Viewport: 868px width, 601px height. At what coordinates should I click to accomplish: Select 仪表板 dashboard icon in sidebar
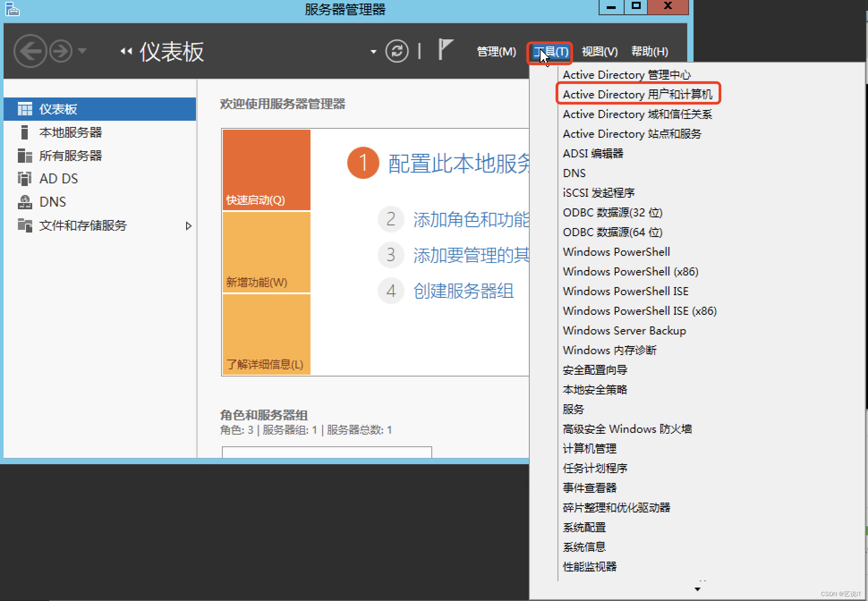click(25, 109)
